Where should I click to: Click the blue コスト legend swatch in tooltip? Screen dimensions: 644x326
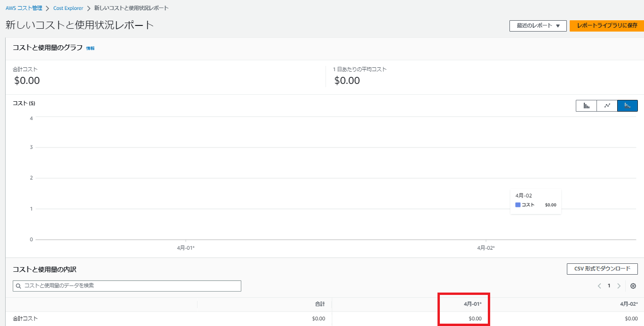pyautogui.click(x=518, y=205)
